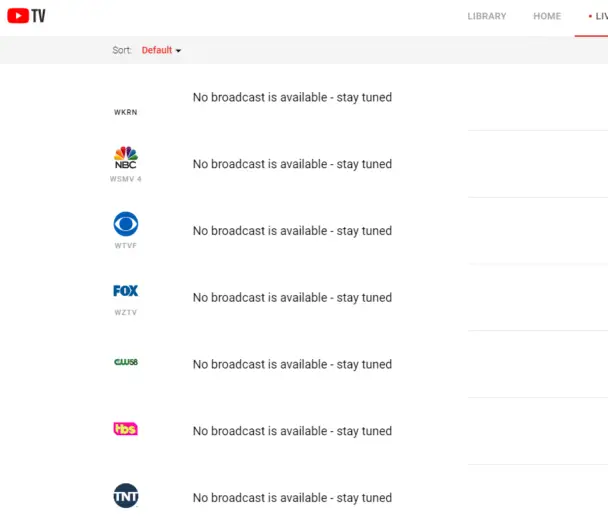608x522 pixels.
Task: Switch to the Home tab
Action: pyautogui.click(x=547, y=16)
